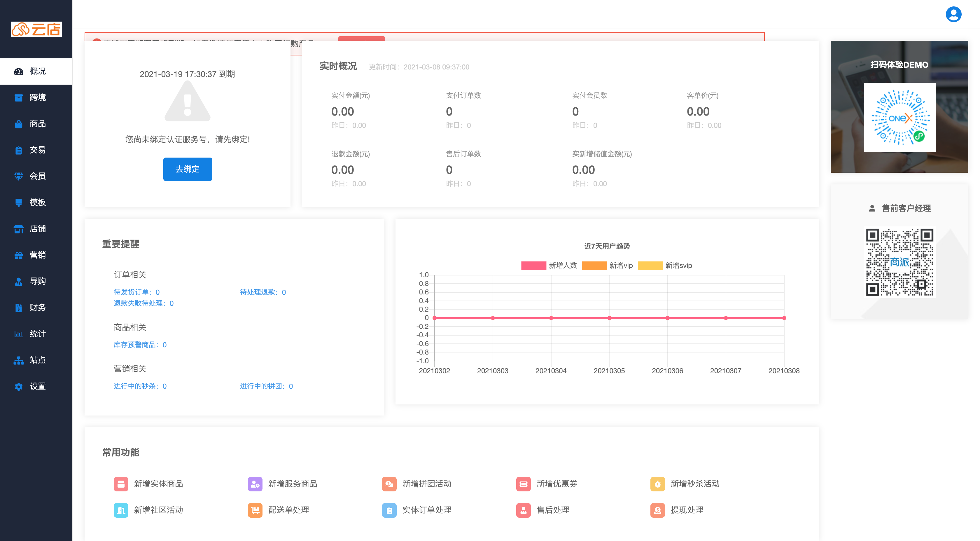
Task: Open the 实体订单处理 icon
Action: pyautogui.click(x=389, y=510)
